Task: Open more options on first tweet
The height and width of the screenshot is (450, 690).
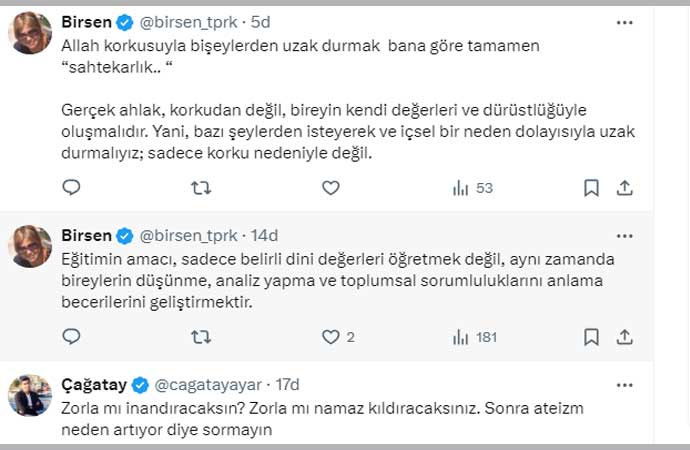Action: (624, 21)
